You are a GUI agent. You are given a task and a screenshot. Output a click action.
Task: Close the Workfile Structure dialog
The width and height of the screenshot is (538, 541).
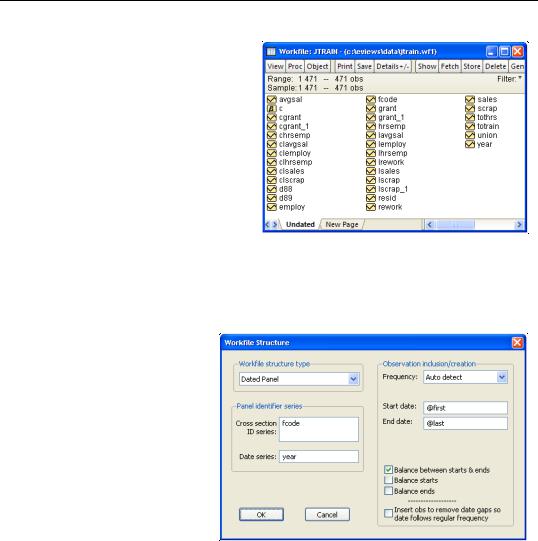(x=517, y=342)
